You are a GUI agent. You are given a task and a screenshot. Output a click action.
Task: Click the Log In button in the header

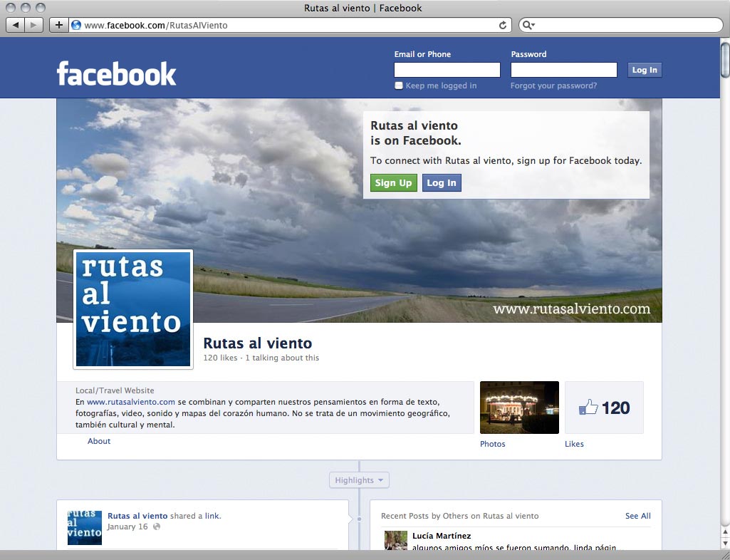(645, 70)
